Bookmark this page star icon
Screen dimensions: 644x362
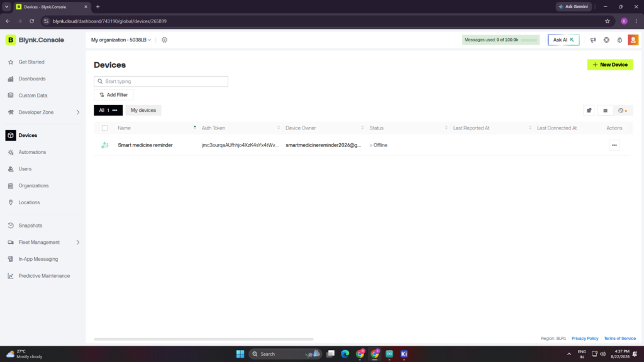[x=607, y=21]
